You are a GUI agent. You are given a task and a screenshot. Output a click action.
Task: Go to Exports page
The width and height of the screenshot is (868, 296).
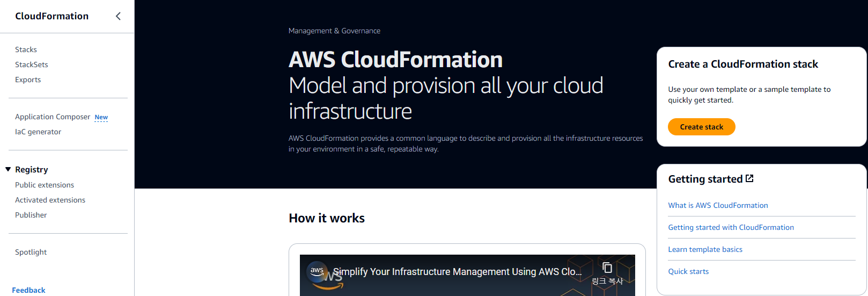[28, 80]
